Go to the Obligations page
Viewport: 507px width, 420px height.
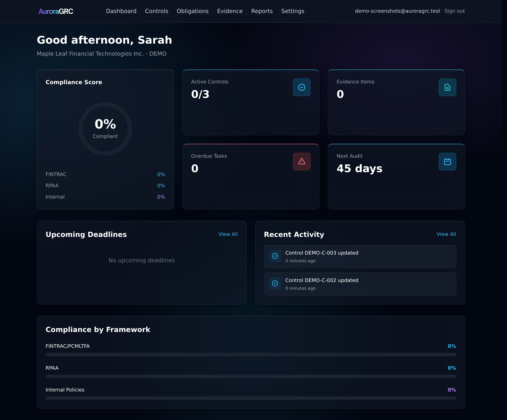[x=192, y=11]
